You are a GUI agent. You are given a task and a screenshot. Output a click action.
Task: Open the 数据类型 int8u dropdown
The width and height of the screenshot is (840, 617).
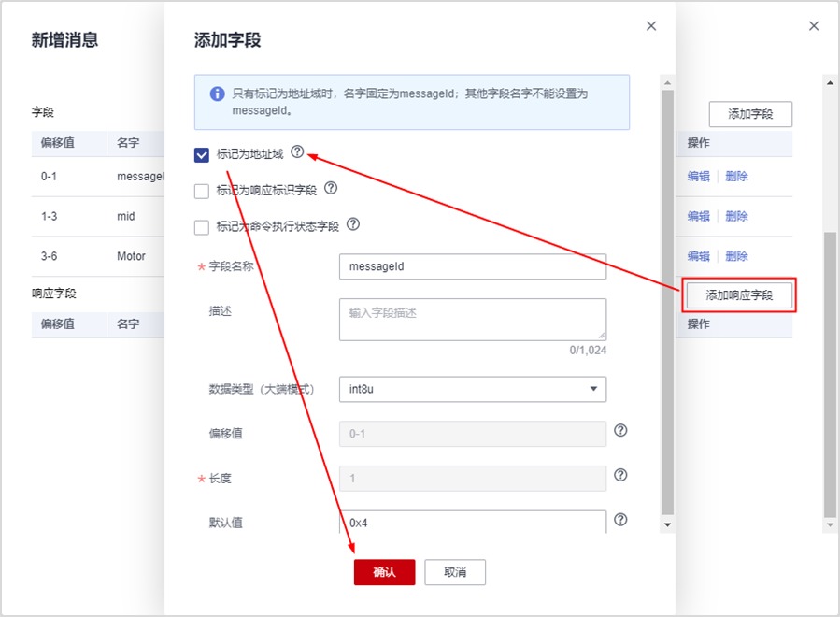[472, 389]
